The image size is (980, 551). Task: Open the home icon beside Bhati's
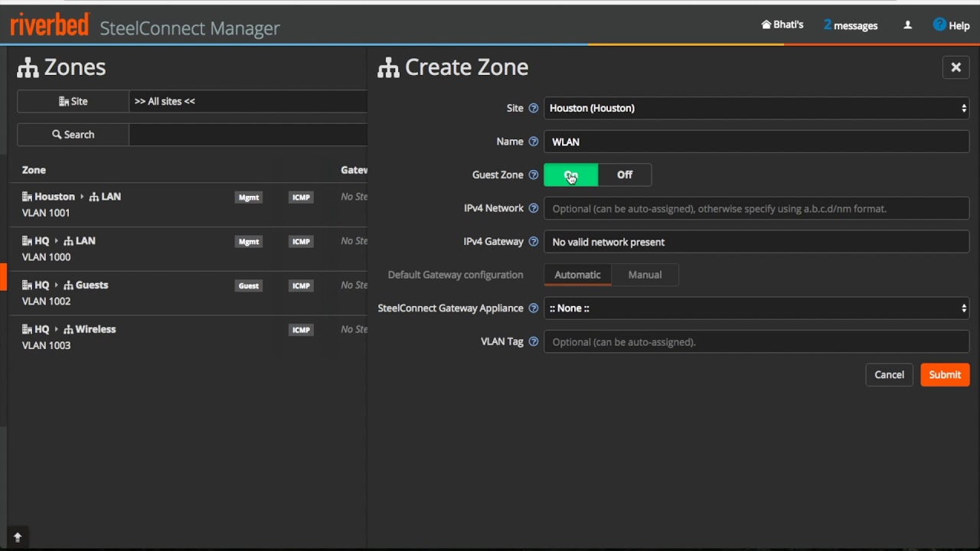click(x=766, y=24)
